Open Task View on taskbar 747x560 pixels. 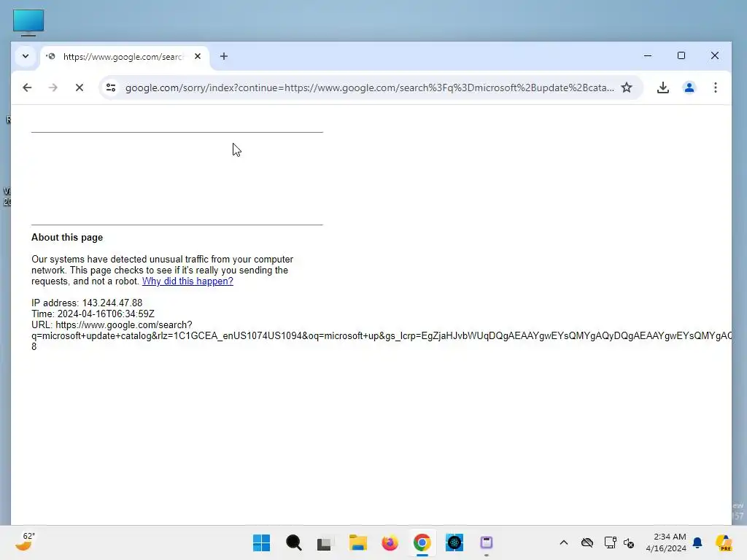(325, 542)
